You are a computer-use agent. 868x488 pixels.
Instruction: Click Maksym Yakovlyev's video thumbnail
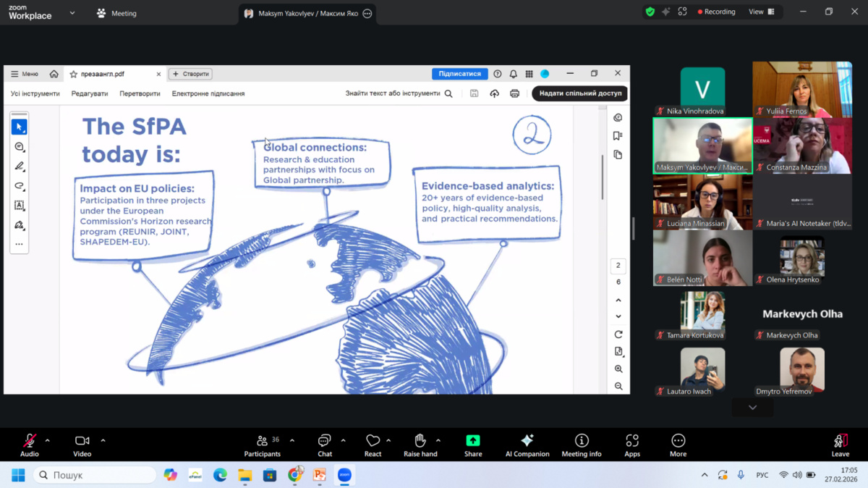(702, 145)
